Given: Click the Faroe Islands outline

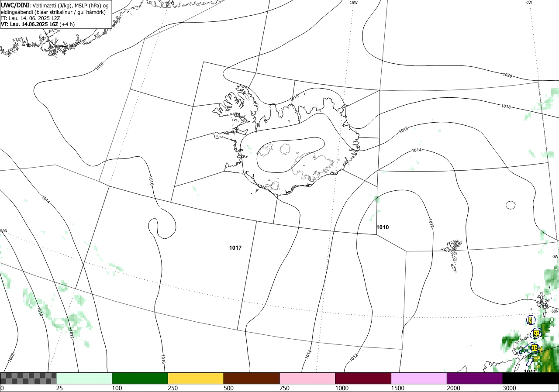Looking at the screenshot, I should tap(454, 256).
